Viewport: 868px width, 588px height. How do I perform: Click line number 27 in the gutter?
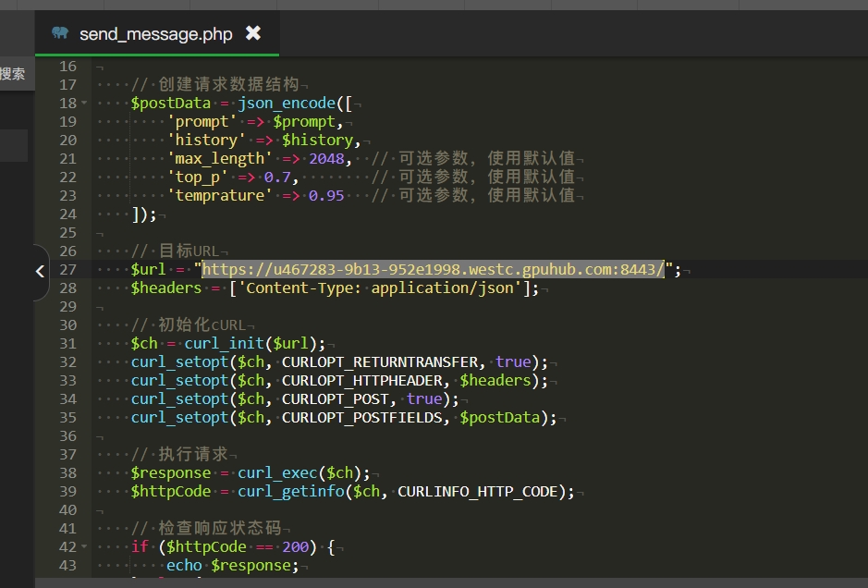[x=67, y=269]
